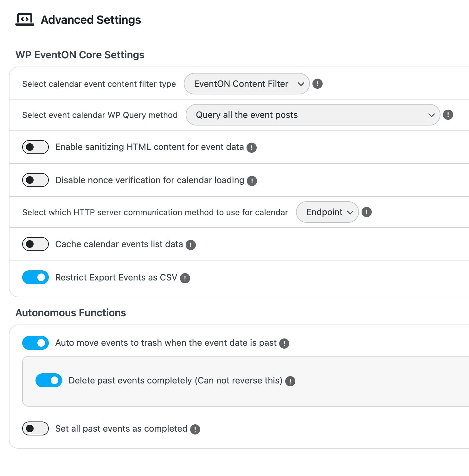
Task: Click info icon next to sanitizing HTML content
Action: (x=252, y=148)
